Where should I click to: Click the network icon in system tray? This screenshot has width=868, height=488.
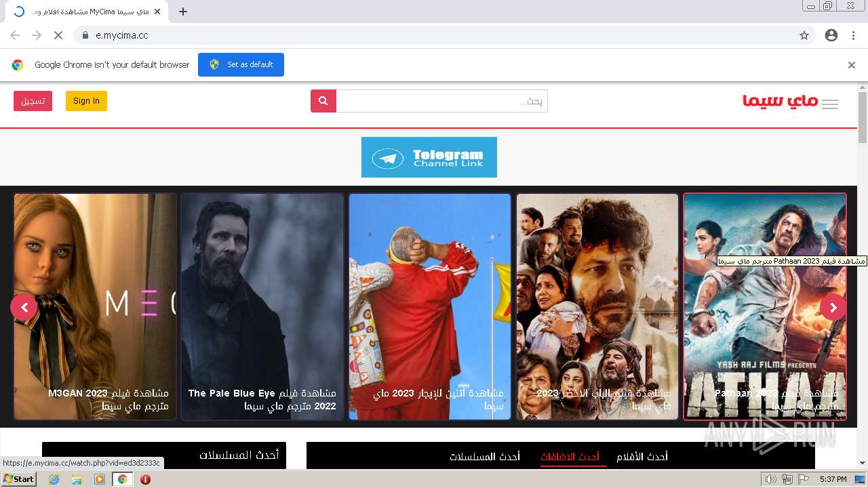pyautogui.click(x=787, y=479)
